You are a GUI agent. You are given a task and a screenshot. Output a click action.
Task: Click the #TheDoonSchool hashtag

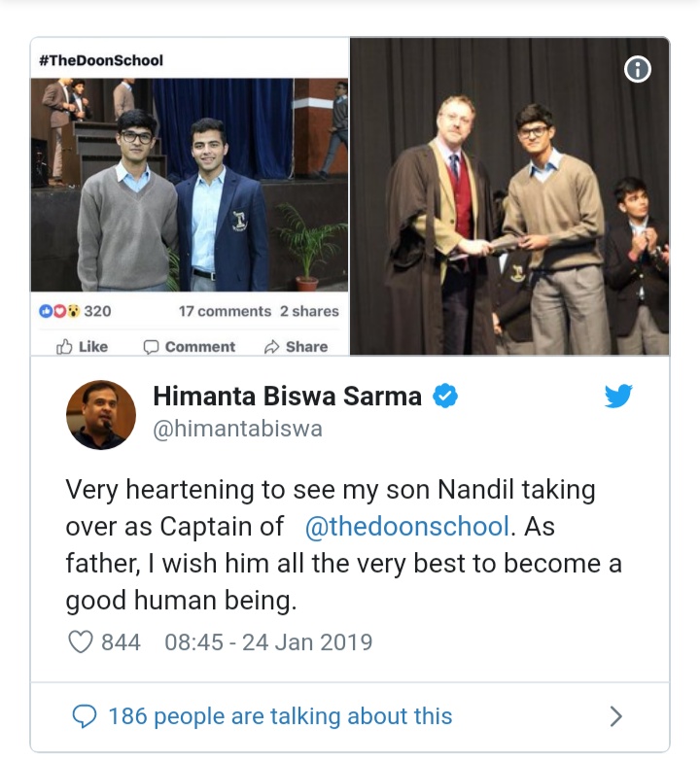tap(101, 60)
